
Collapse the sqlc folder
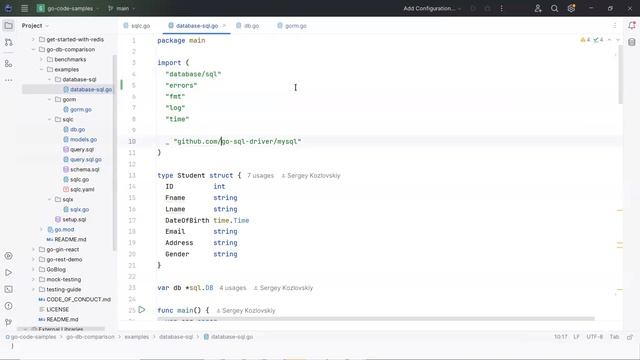(49, 120)
